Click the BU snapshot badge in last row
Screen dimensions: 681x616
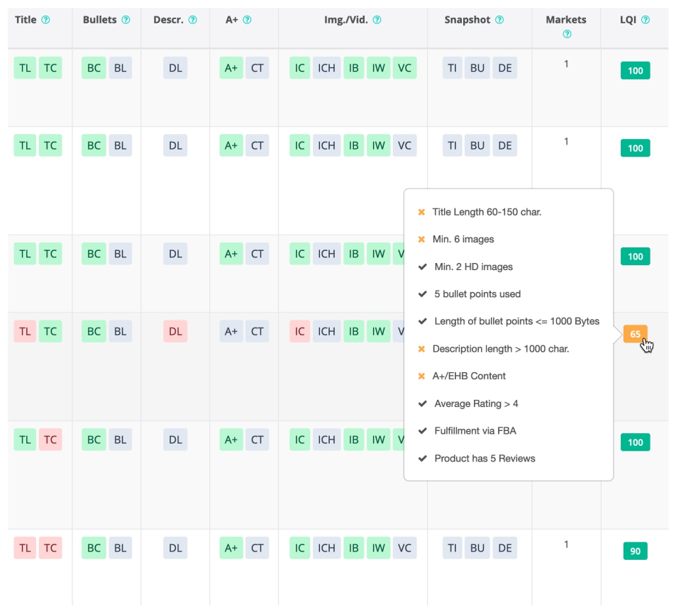(477, 547)
